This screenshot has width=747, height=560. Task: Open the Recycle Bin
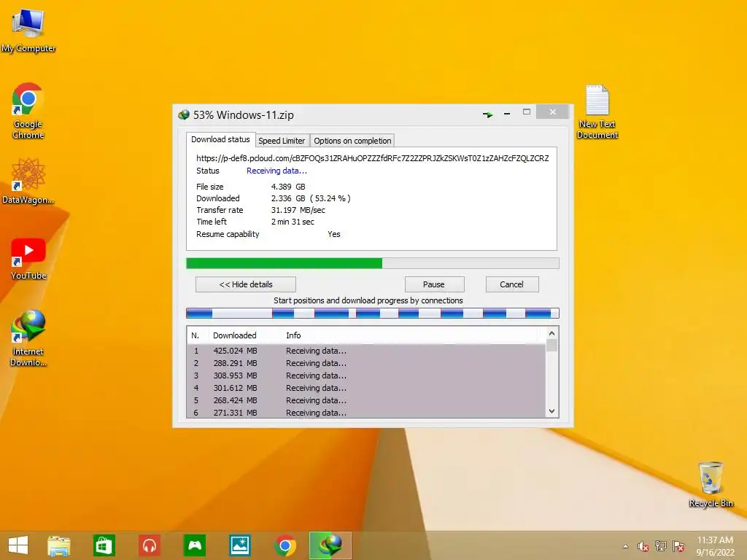[711, 484]
